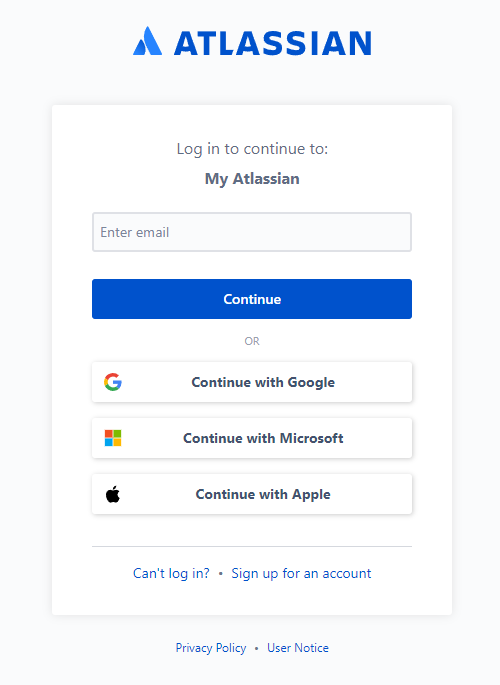Click the black Apple logo icon

coord(113,494)
